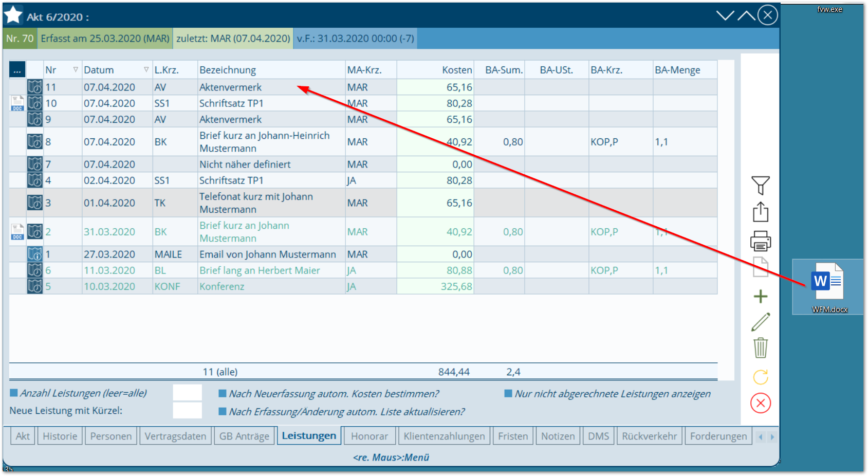The height and width of the screenshot is (476, 868).
Task: Select the Leistungen tab
Action: pos(309,435)
